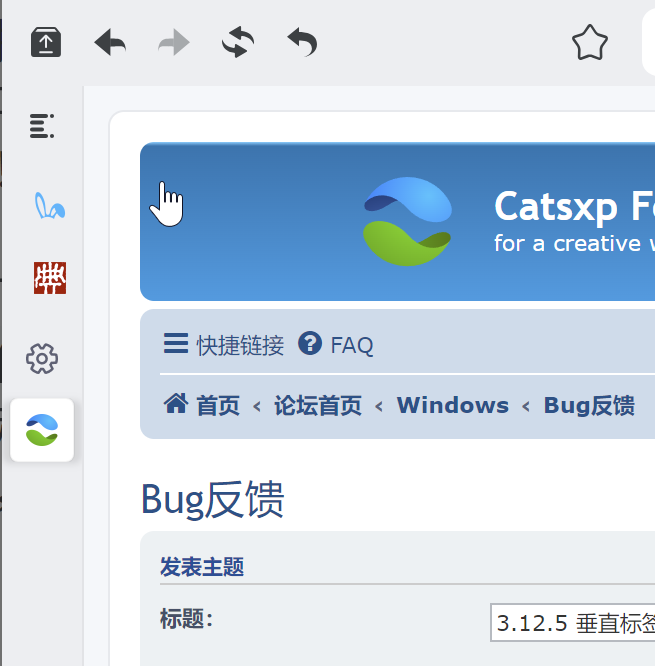Switch to the red seal sidebar tab

tap(50, 278)
